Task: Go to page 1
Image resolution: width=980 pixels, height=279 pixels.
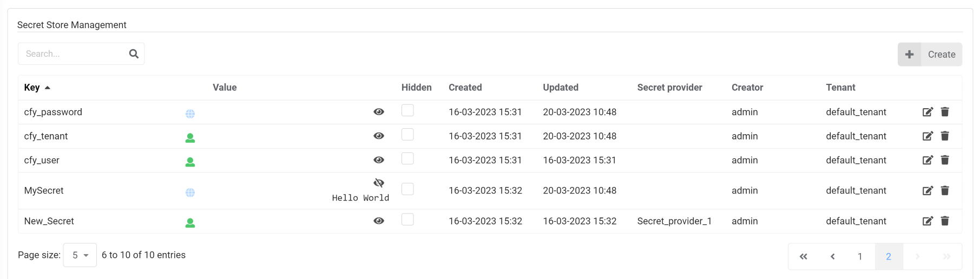Action: (860, 256)
